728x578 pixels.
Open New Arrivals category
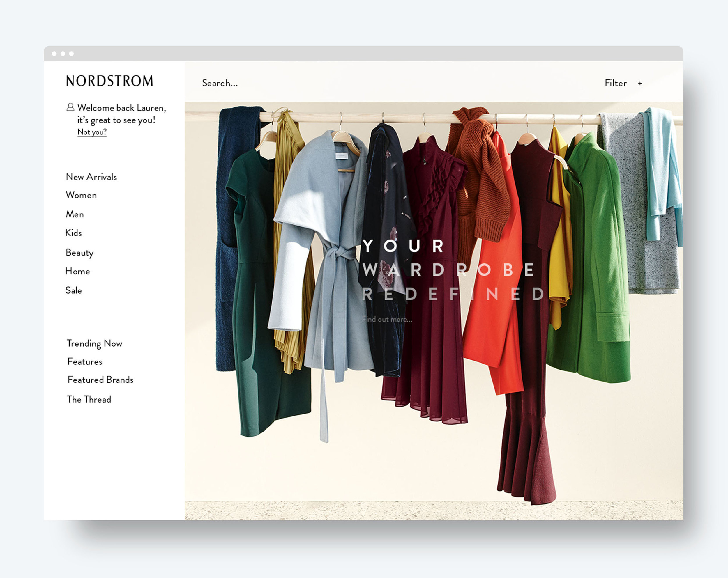[91, 177]
